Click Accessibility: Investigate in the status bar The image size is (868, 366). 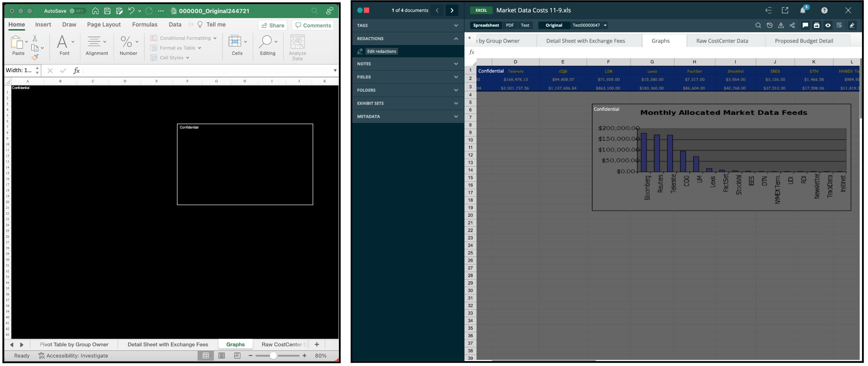click(74, 356)
